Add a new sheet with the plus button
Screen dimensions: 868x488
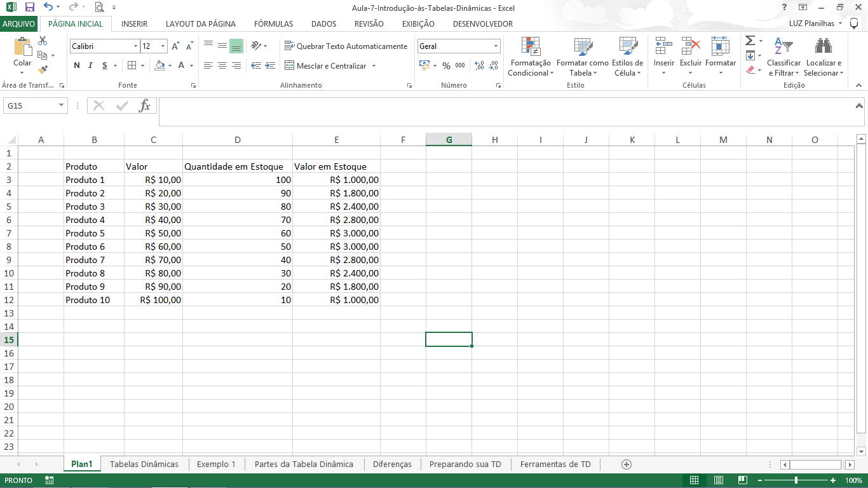click(x=627, y=464)
